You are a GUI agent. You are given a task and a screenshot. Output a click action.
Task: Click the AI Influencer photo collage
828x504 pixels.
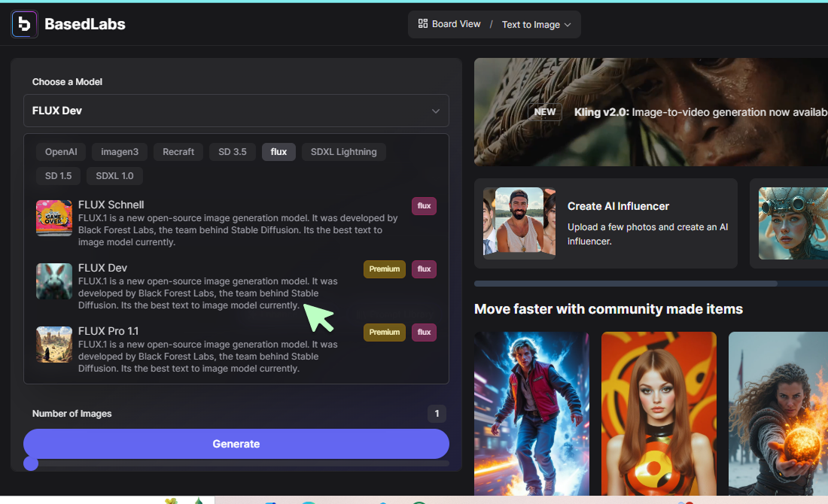pos(519,222)
